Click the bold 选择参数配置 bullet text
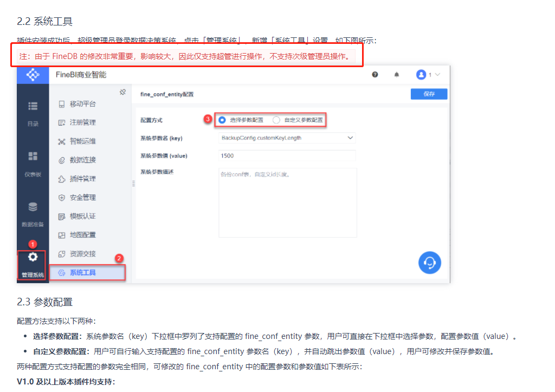 (57, 337)
